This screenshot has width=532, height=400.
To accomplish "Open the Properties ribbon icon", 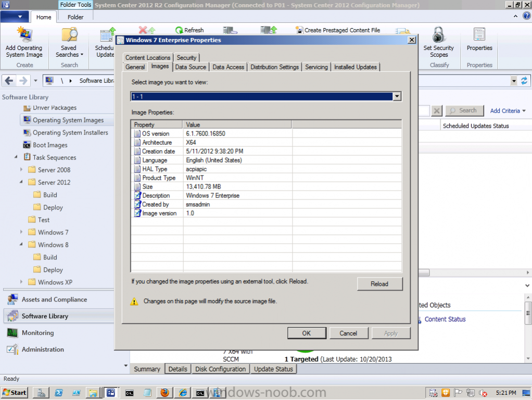I will pyautogui.click(x=479, y=35).
